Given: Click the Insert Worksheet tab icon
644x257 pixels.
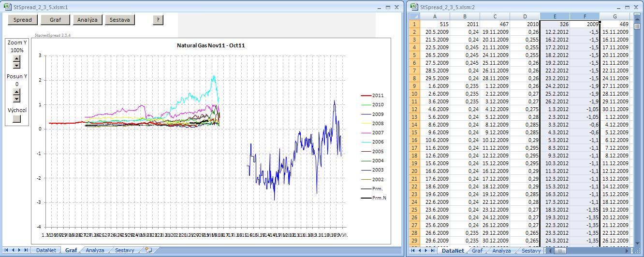Looking at the screenshot, I should [x=149, y=250].
